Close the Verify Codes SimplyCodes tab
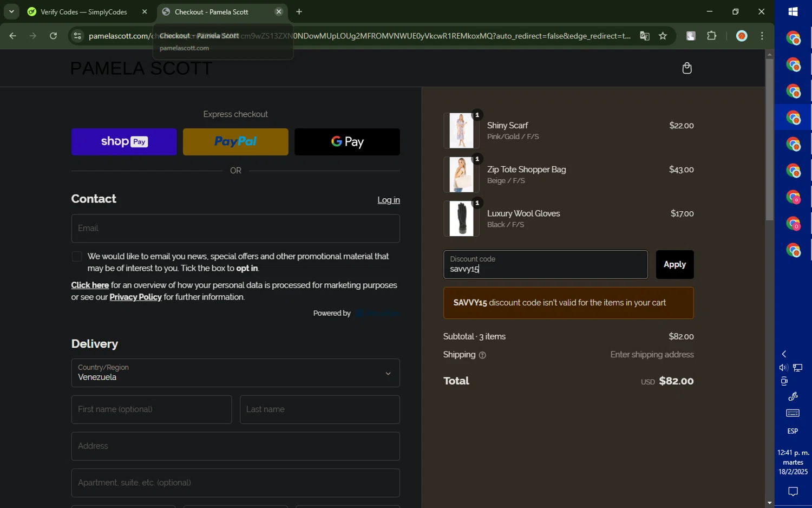This screenshot has width=812, height=508. (x=145, y=11)
